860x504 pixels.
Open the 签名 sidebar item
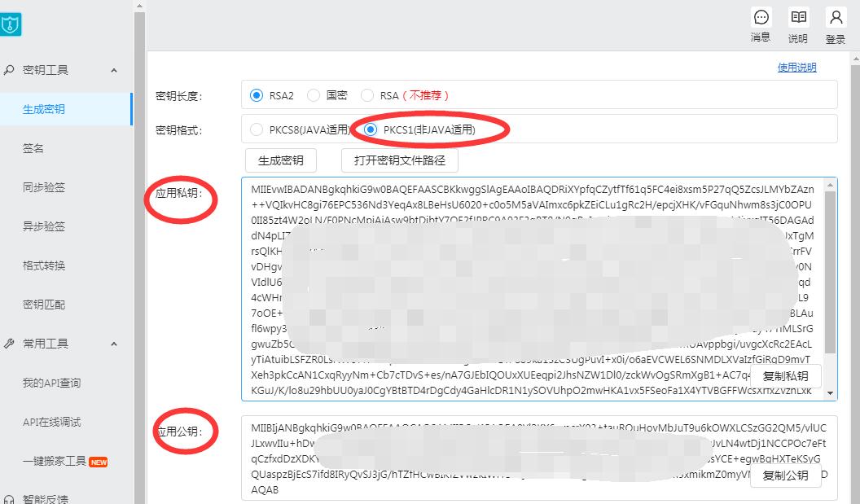[x=33, y=148]
